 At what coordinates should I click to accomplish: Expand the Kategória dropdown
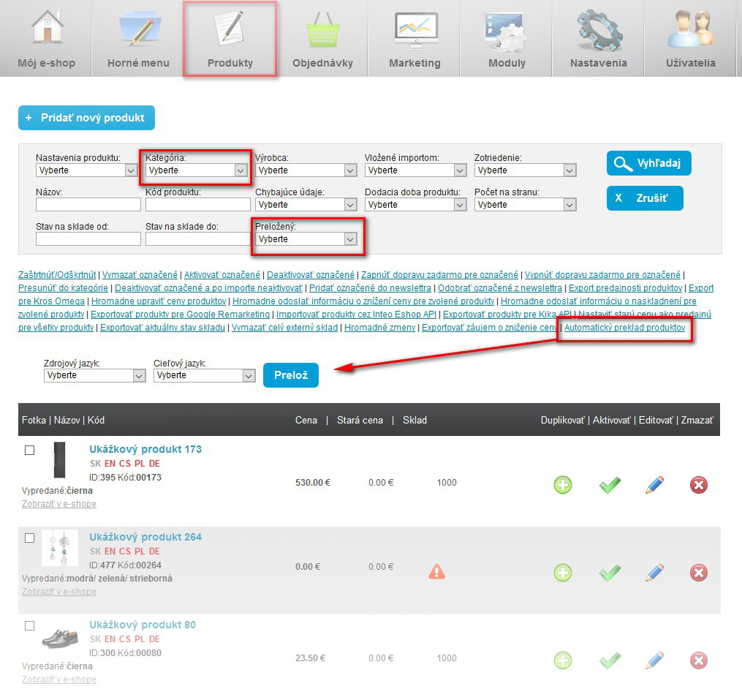coord(197,170)
